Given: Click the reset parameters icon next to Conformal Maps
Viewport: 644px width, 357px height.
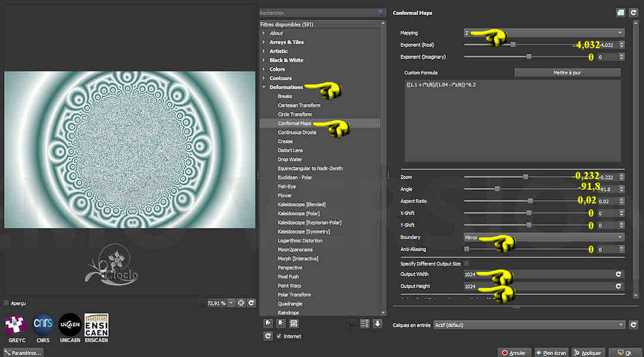Looking at the screenshot, I should pyautogui.click(x=633, y=12).
